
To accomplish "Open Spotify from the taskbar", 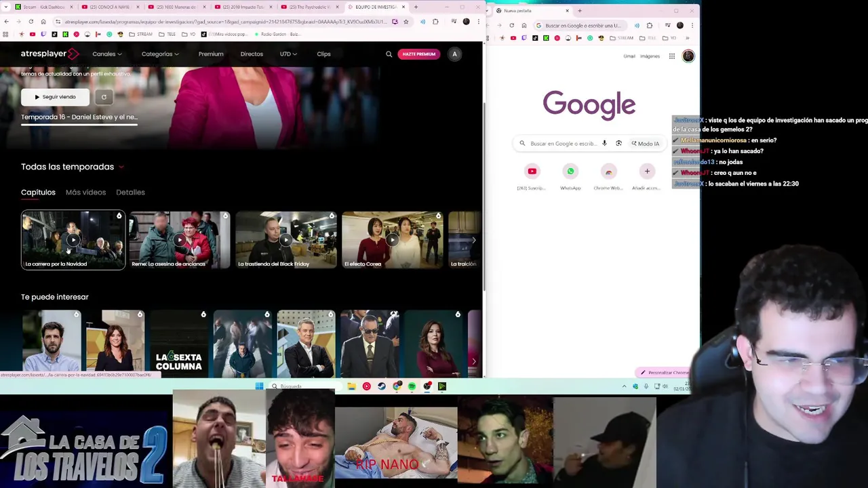I will tap(412, 386).
